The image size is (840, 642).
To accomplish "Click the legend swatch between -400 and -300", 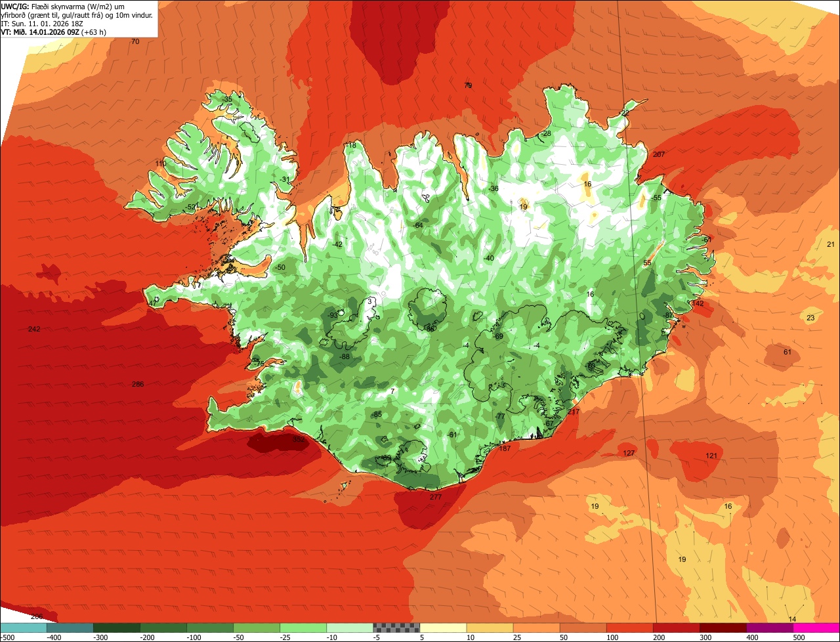I will point(70,628).
